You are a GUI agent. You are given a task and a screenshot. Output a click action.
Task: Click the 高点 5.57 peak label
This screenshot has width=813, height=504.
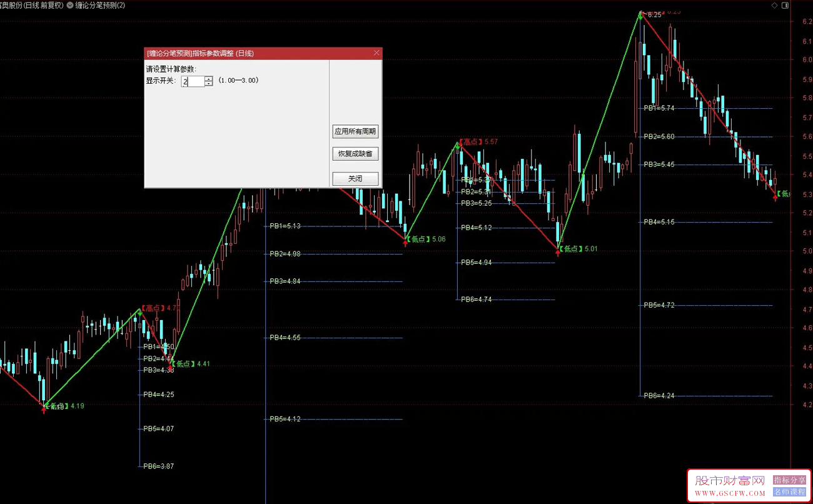478,142
